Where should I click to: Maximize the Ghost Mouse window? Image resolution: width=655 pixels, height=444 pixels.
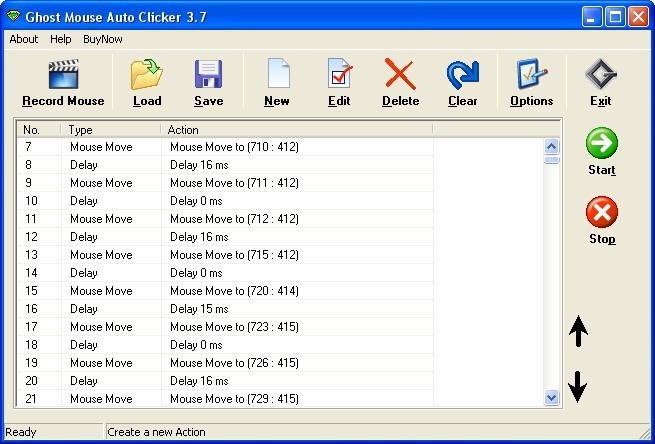click(x=615, y=17)
